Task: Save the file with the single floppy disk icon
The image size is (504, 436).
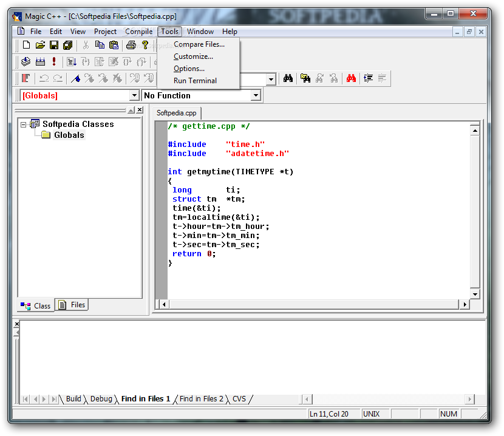Action: [54, 45]
